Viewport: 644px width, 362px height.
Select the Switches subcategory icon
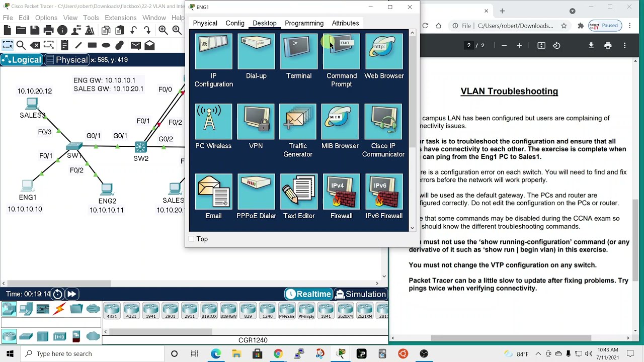[x=26, y=336]
